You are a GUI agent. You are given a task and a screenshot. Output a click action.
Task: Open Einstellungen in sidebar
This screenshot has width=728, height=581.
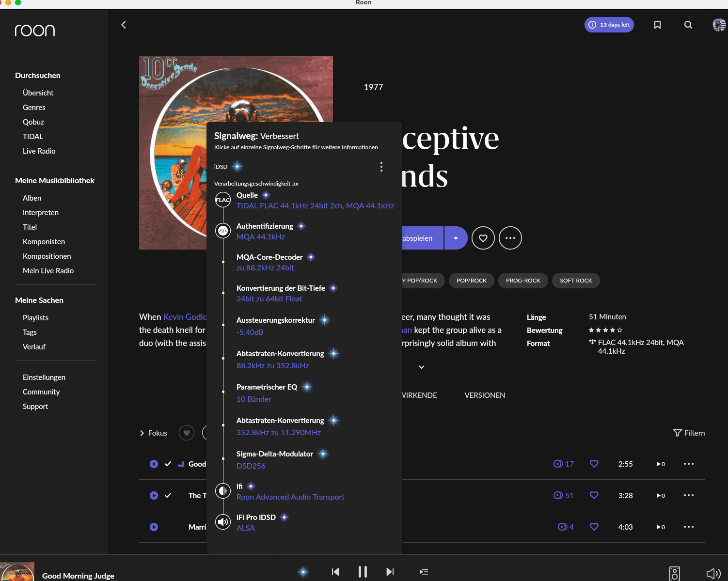click(x=44, y=377)
